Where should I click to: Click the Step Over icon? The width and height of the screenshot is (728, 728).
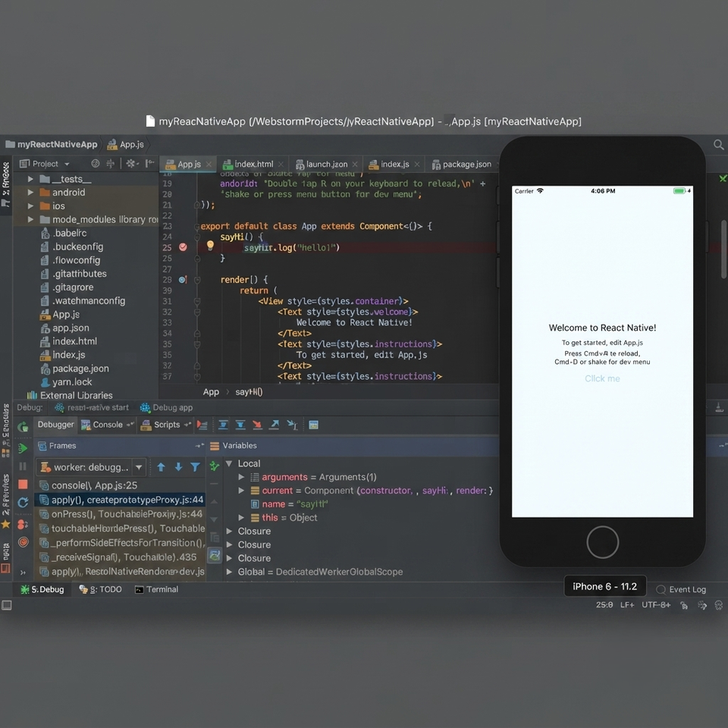tap(223, 425)
